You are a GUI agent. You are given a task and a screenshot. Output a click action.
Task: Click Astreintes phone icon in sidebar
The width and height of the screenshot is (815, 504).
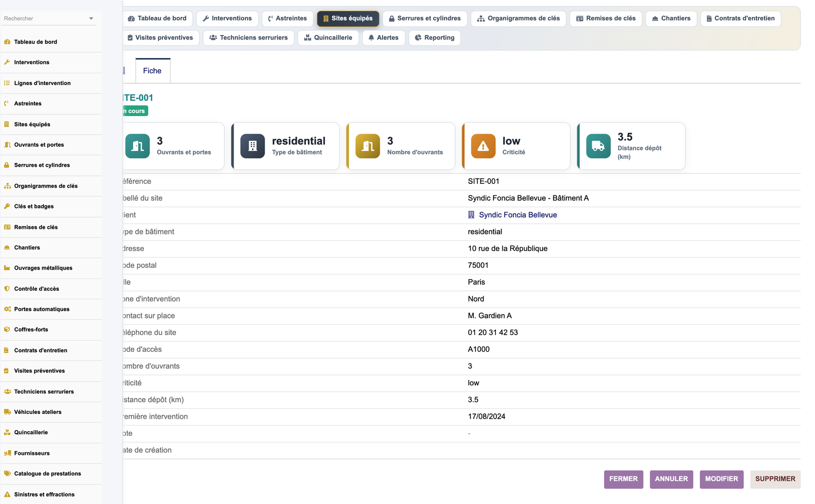pos(7,103)
